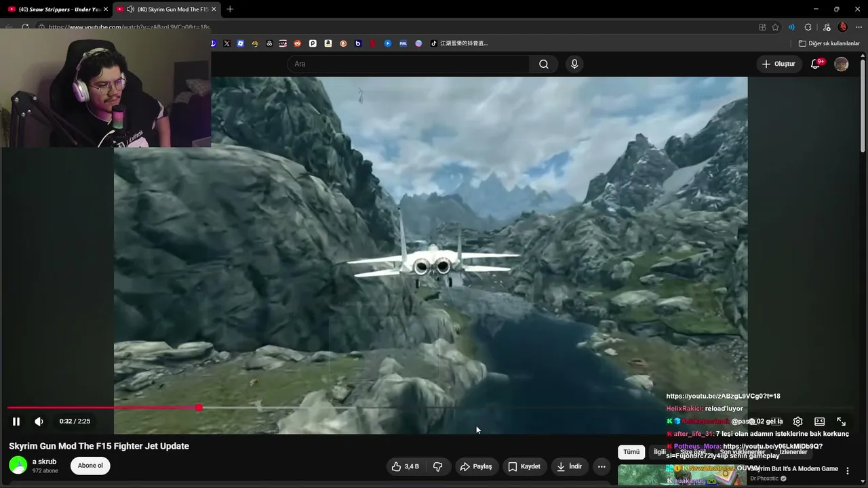Open the browser profile avatar
This screenshot has width=868, height=488.
pos(843,27)
